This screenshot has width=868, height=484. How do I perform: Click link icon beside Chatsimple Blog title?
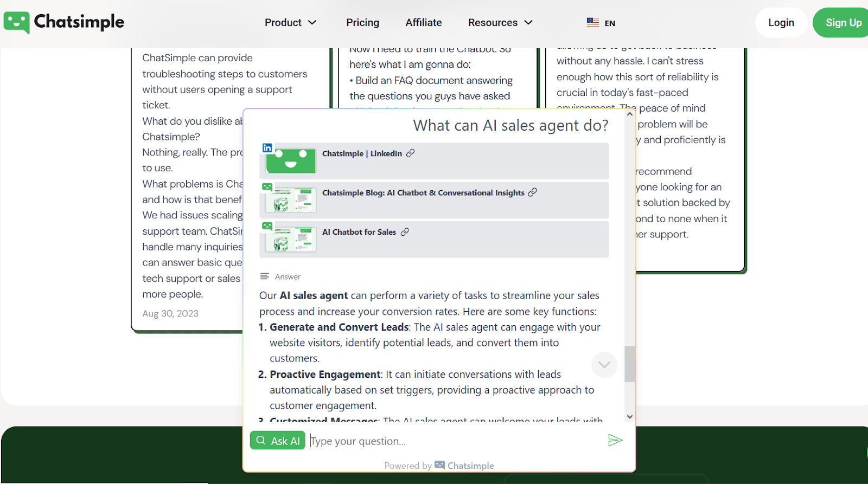(x=533, y=192)
